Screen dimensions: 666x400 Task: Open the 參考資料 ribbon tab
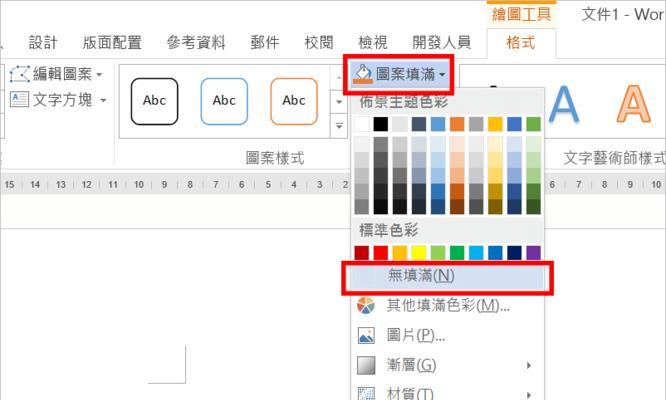point(196,42)
